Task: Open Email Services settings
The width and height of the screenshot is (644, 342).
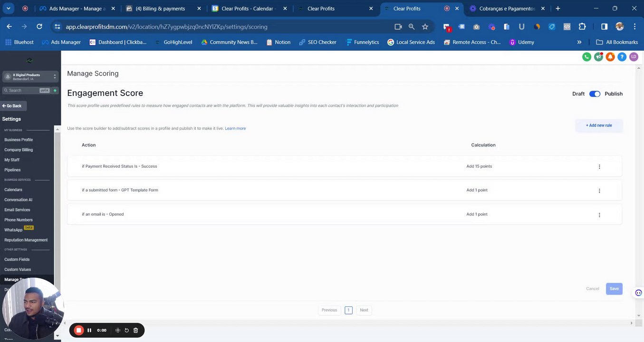Action: (17, 209)
